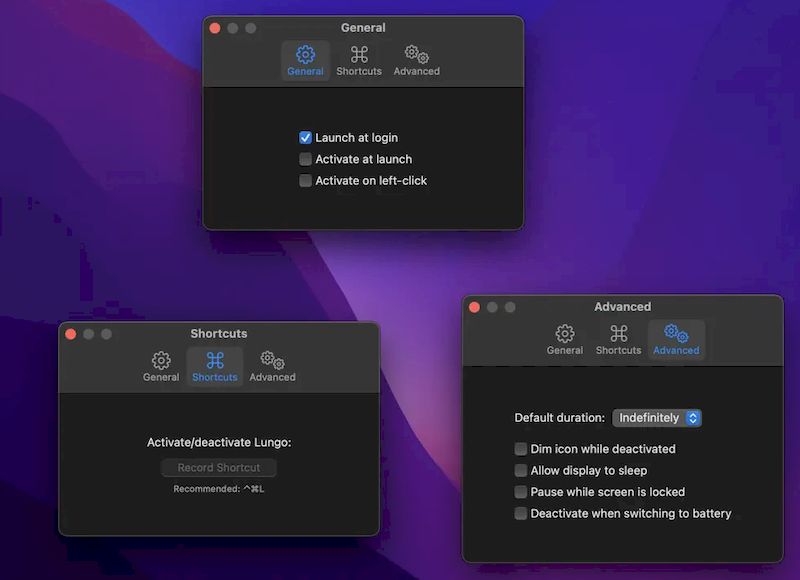
Task: Open the Advanced tab in the General window
Action: pos(416,61)
